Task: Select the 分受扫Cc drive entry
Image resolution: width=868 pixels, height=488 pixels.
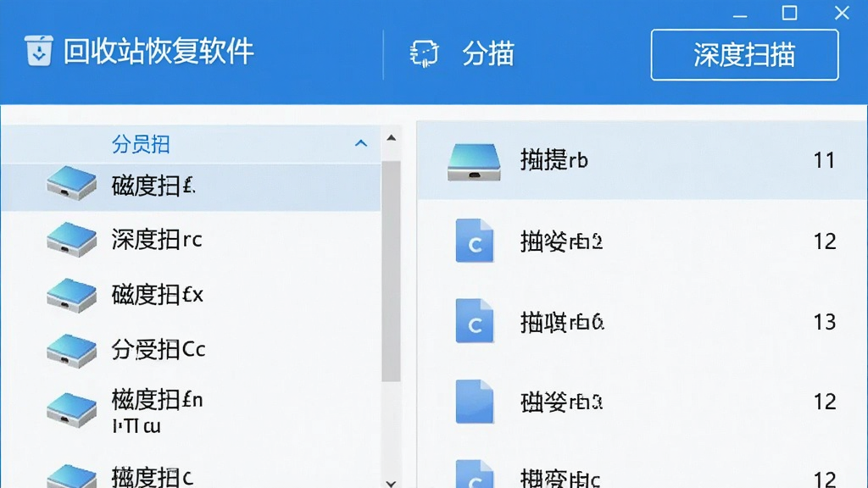Action: tap(191, 350)
